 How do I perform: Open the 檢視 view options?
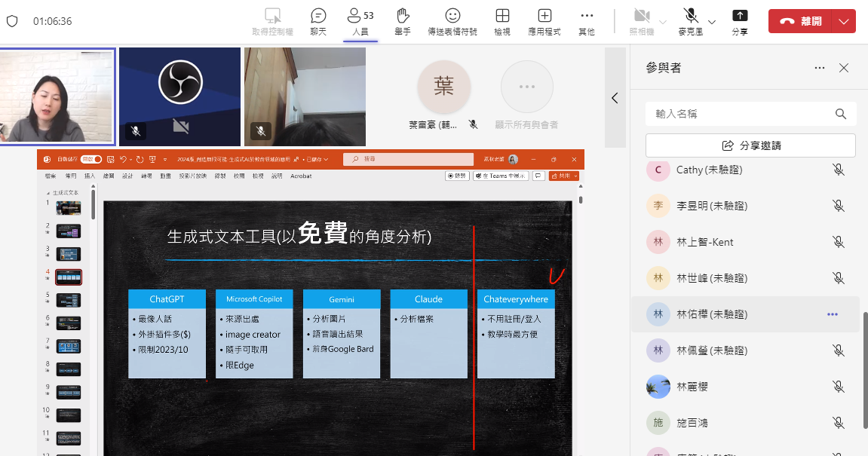(502, 22)
